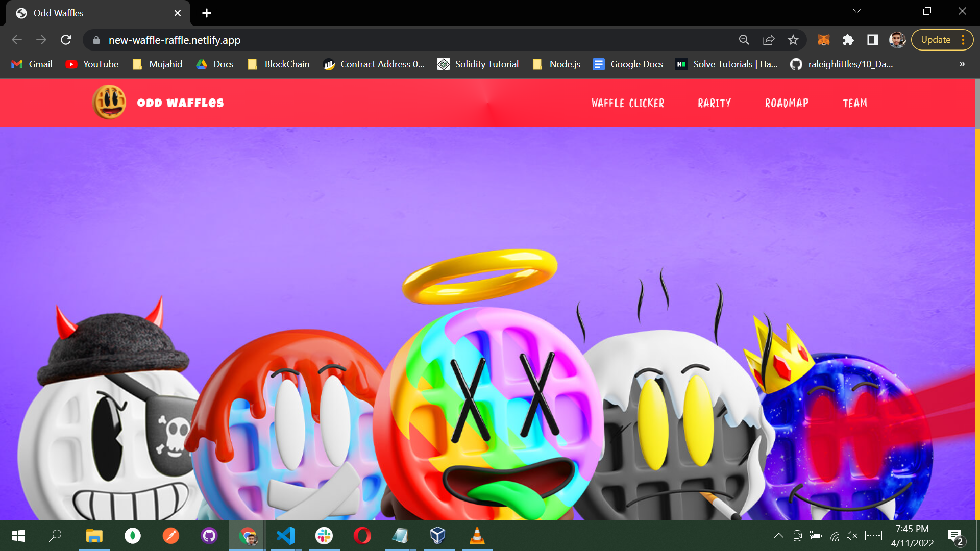Screen dimensions: 980x551
Task: Show hidden system tray icons
Action: tap(778, 536)
